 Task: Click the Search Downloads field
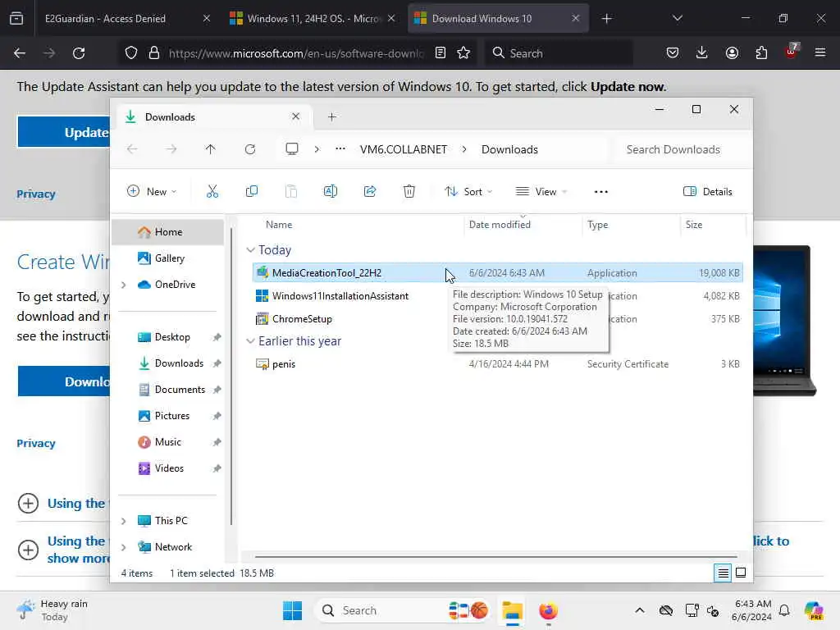[678, 149]
